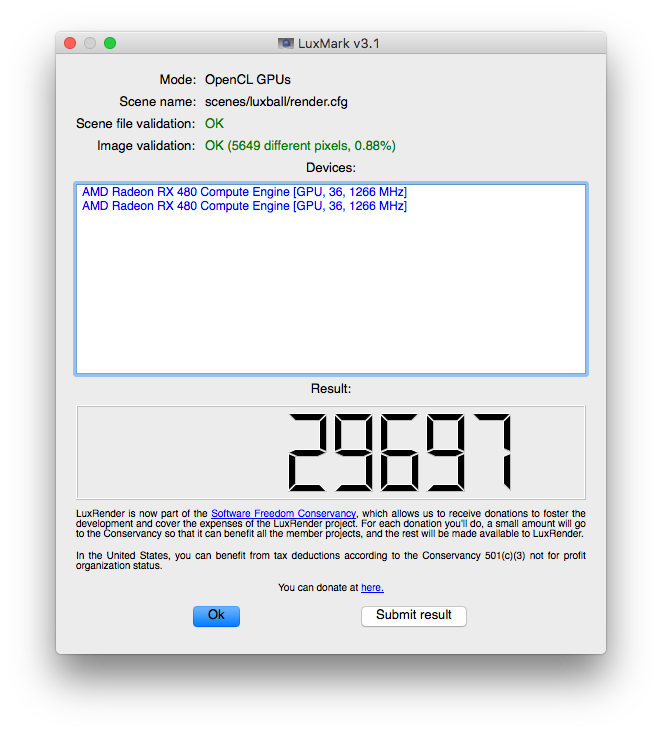Follow the 'here.' donation link
Viewport: 662px width, 734px height.
coord(372,587)
